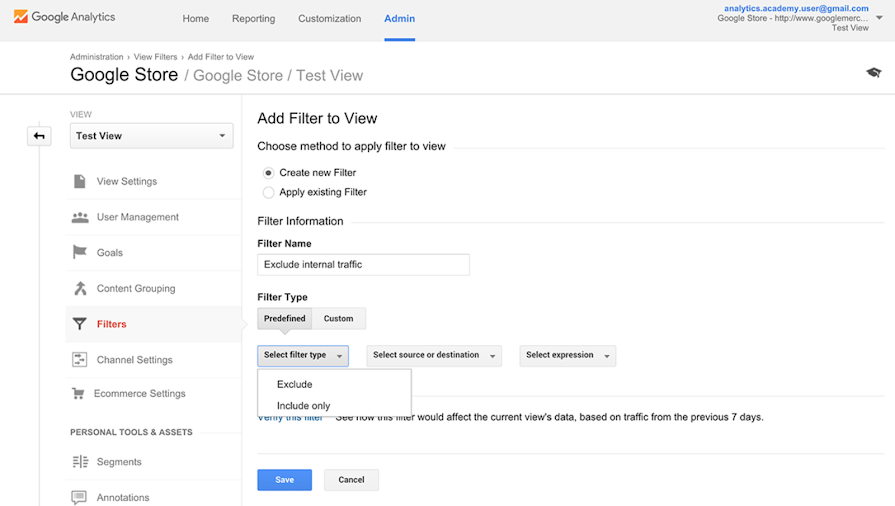
Task: Select the Apply existing Filter radio button
Action: (268, 192)
